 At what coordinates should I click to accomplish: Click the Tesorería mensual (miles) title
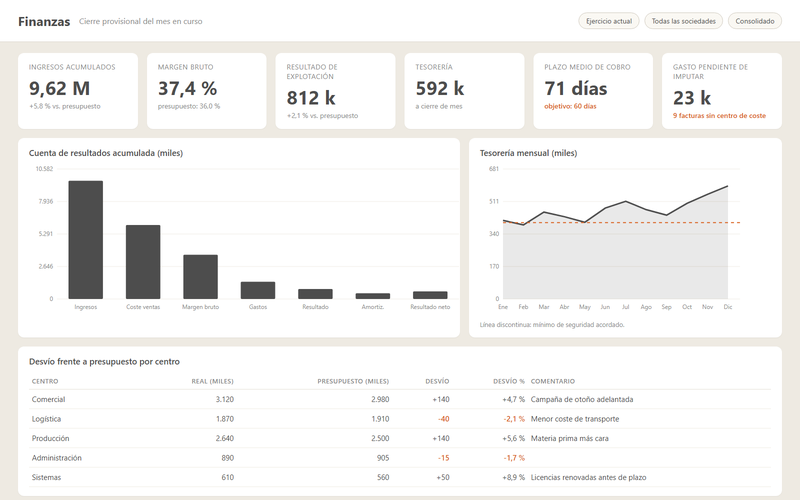tap(528, 153)
